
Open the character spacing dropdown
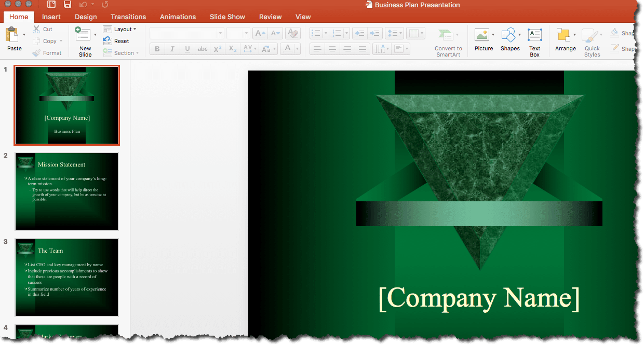point(249,49)
